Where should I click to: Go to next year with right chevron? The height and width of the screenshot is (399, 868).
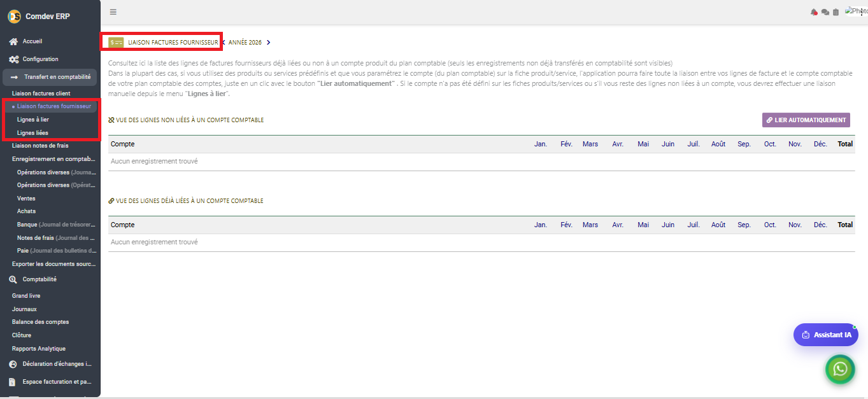pos(269,43)
